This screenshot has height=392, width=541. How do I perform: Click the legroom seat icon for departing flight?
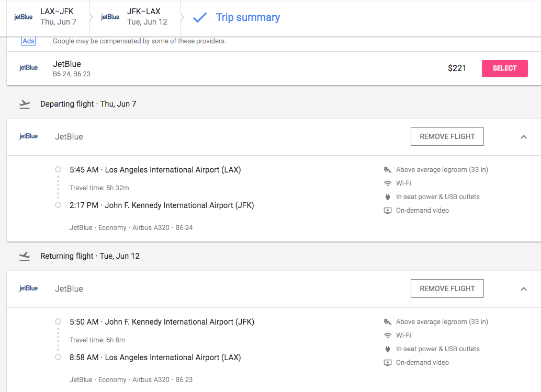point(388,170)
